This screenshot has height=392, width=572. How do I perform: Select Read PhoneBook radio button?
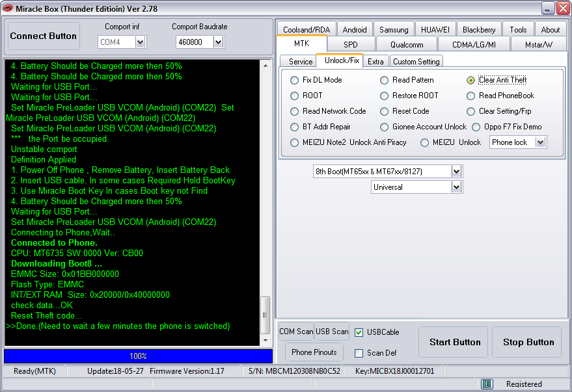click(470, 96)
